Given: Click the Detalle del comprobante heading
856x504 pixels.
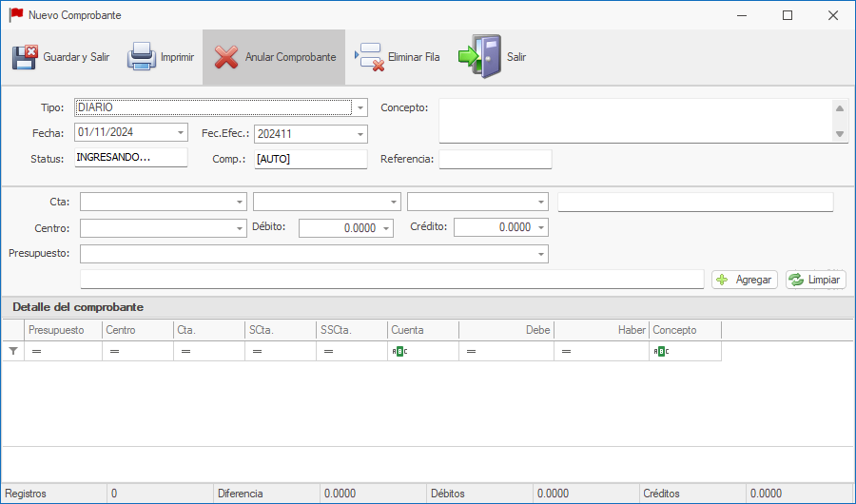Looking at the screenshot, I should [78, 307].
